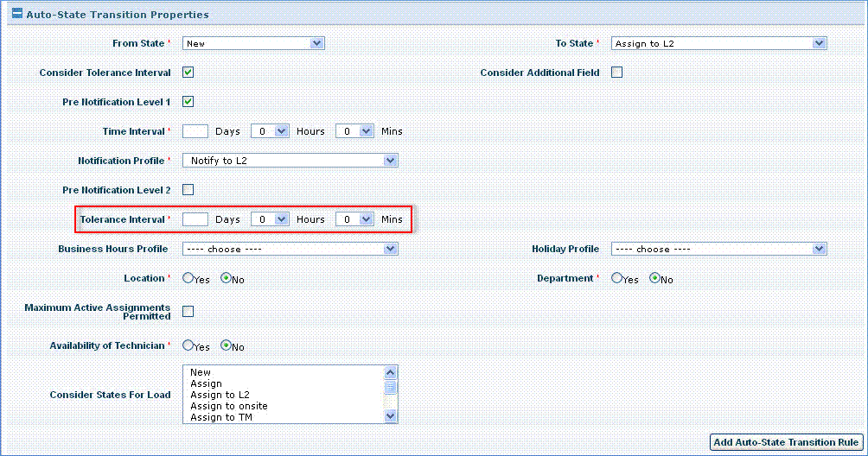Select Yes for Department
The height and width of the screenshot is (456, 868).
616,279
